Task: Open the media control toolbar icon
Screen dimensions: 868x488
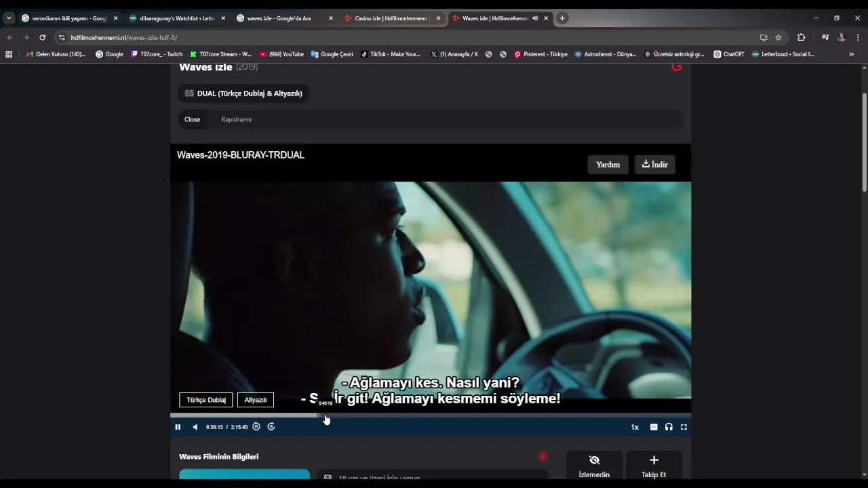Action: point(825,37)
